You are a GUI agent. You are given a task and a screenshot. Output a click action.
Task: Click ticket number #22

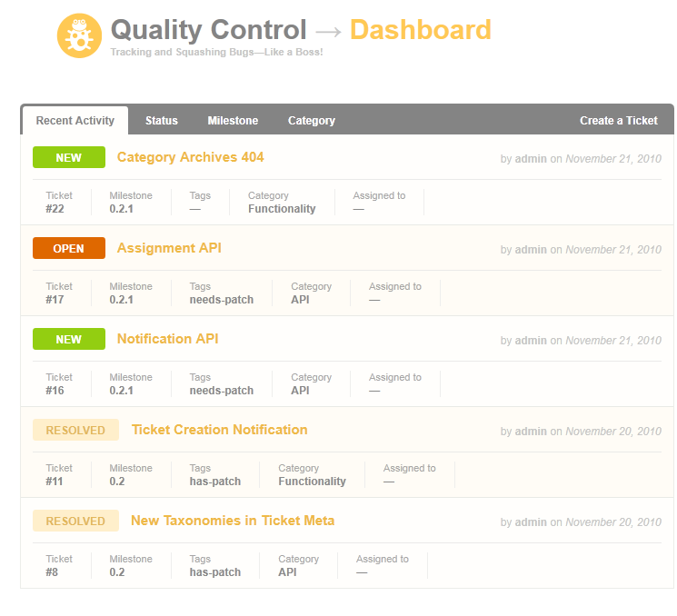(55, 209)
